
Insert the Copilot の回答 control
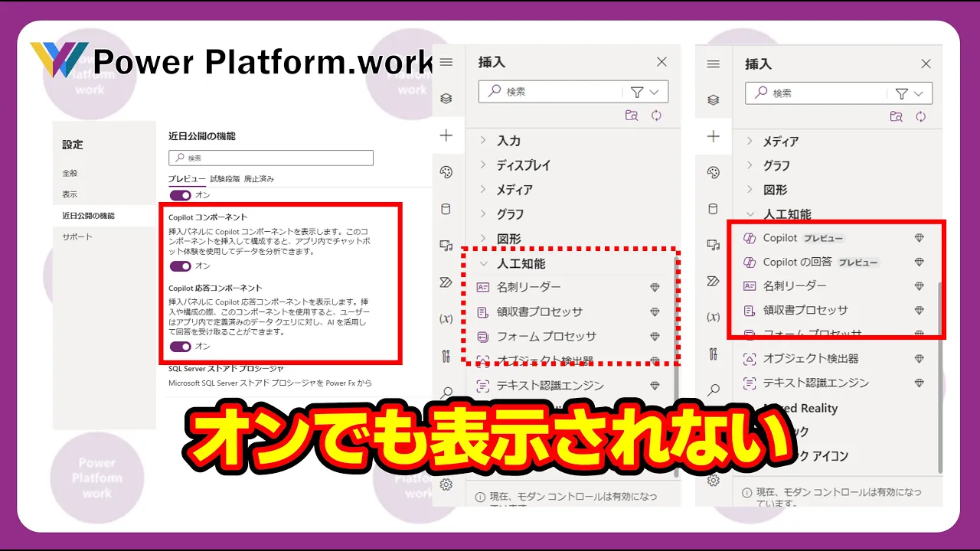[x=834, y=262]
